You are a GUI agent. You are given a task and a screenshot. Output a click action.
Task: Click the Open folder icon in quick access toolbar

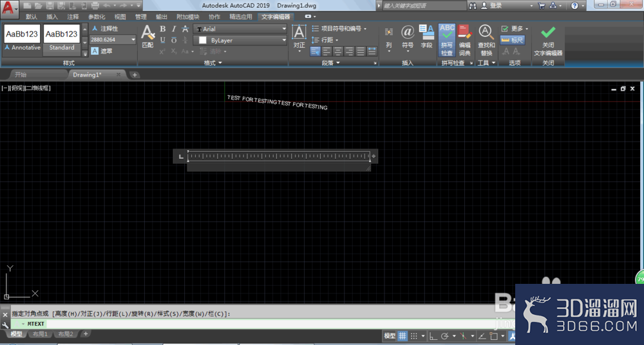point(39,6)
